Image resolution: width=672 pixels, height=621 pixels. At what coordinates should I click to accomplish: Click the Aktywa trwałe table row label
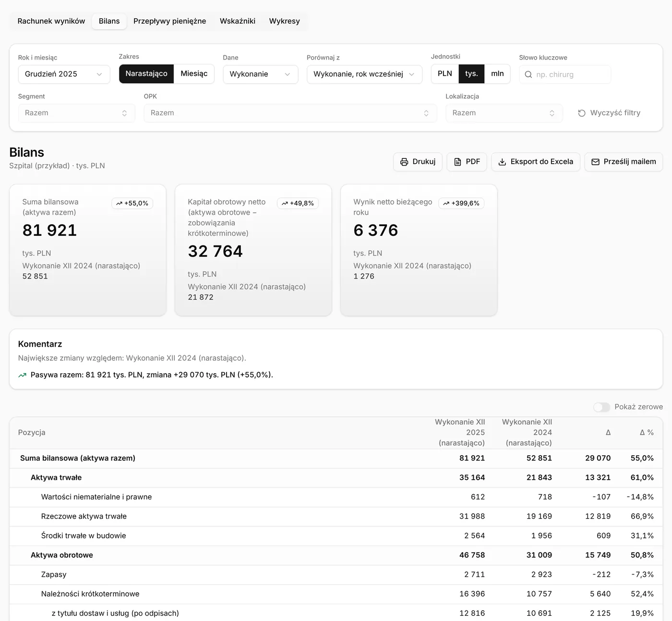56,478
